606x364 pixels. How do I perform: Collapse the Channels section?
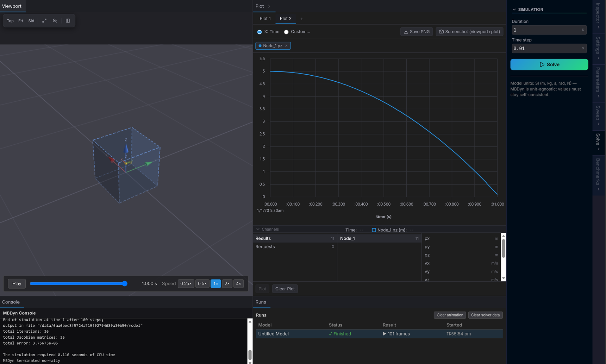tap(258, 229)
